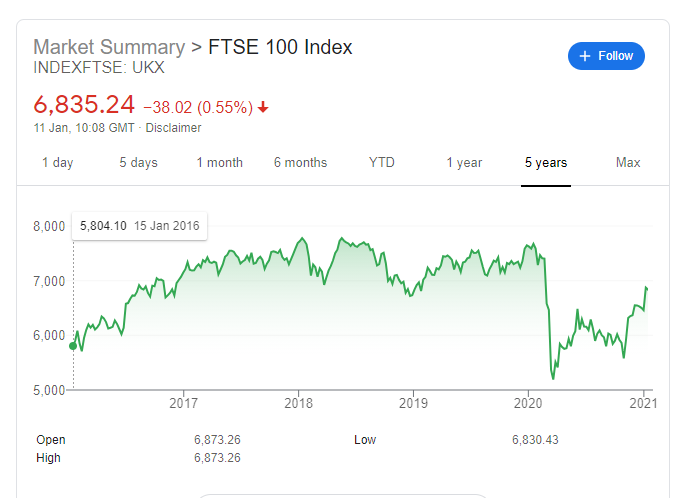Click the blue Follow button
This screenshot has width=674, height=498.
(606, 56)
